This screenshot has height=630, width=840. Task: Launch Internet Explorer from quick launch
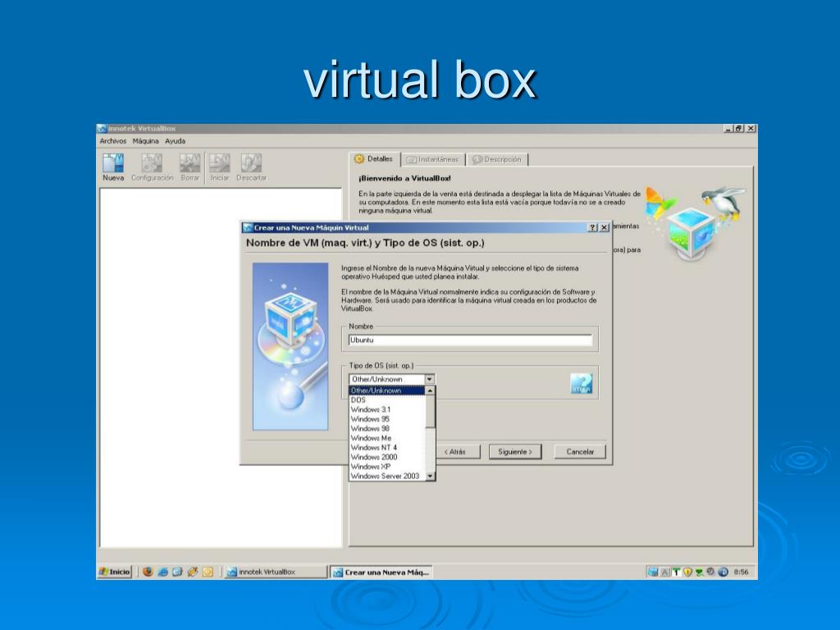tap(163, 572)
